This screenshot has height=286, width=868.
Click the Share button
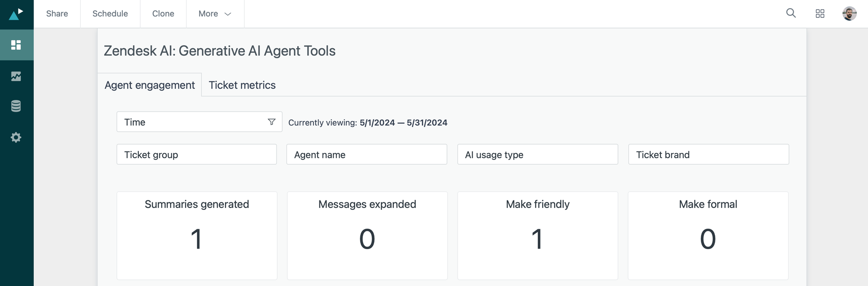57,14
